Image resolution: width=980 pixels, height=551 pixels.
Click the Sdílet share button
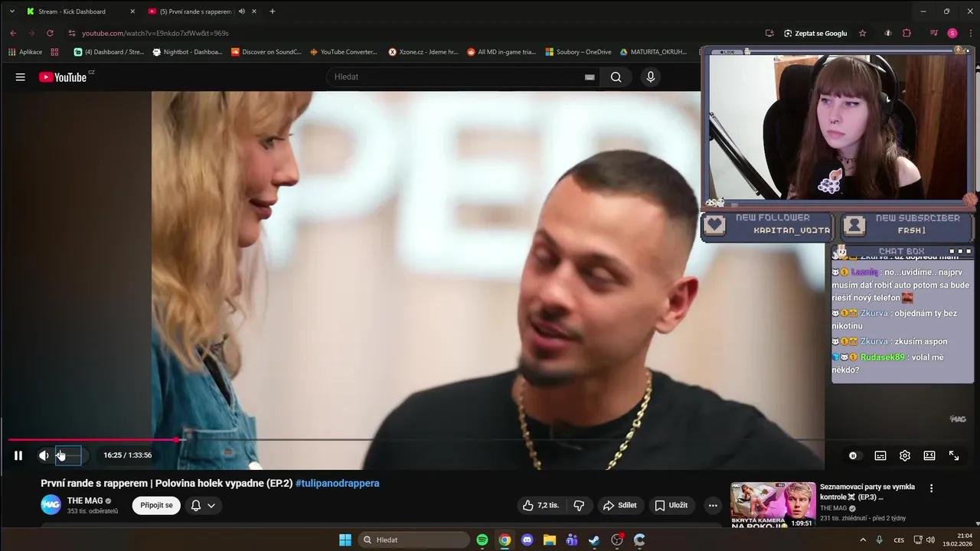[620, 505]
